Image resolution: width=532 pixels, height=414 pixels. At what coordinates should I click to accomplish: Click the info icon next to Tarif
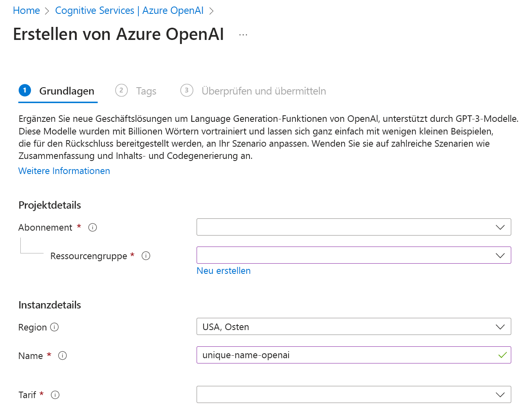(55, 395)
